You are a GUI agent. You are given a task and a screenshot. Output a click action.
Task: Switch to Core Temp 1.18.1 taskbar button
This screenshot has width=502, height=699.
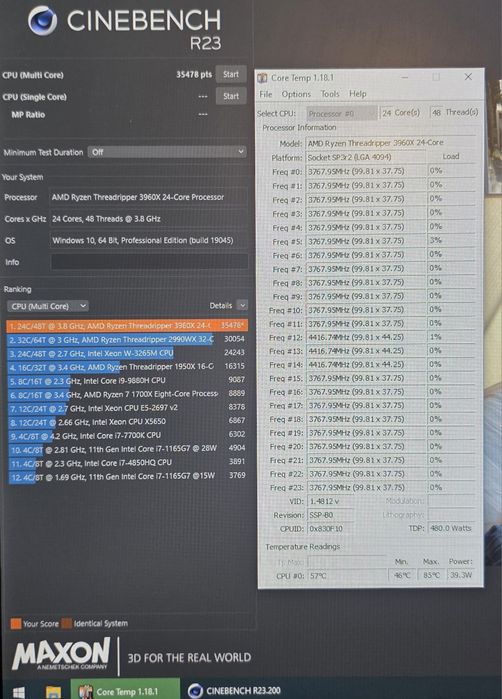click(x=125, y=691)
